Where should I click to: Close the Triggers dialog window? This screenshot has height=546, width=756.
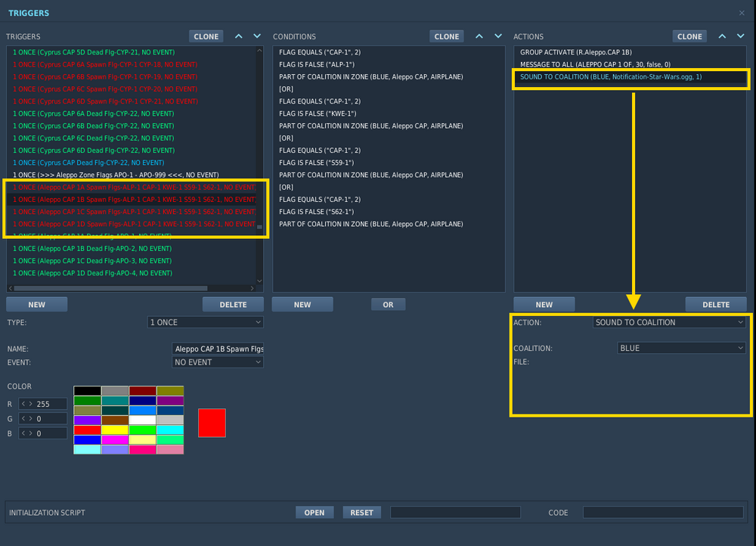pos(741,13)
